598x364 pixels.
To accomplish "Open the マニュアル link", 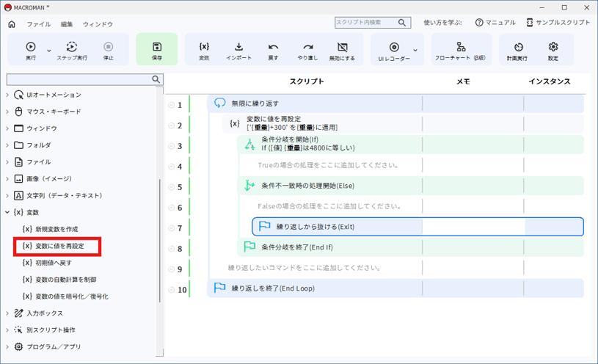I will (x=495, y=23).
